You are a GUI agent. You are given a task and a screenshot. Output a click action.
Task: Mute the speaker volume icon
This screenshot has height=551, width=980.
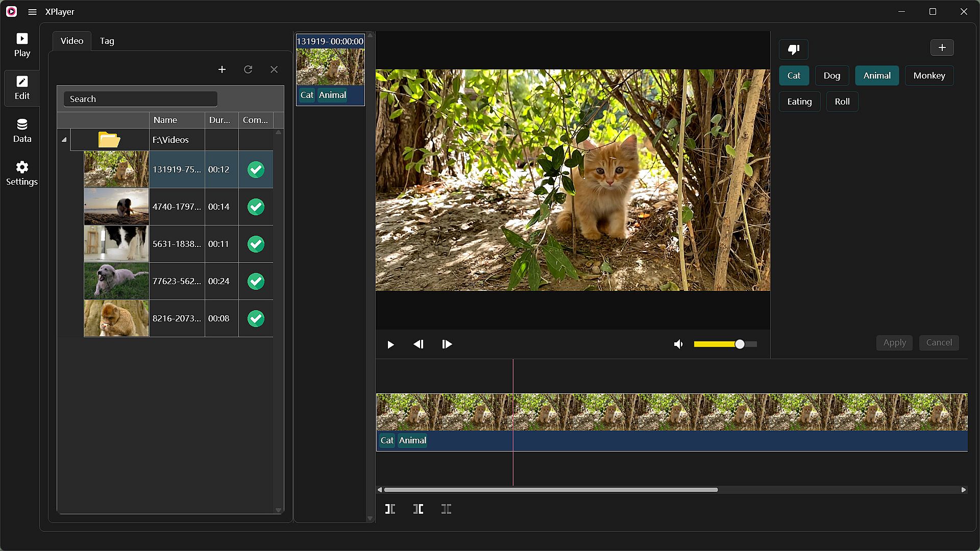678,344
